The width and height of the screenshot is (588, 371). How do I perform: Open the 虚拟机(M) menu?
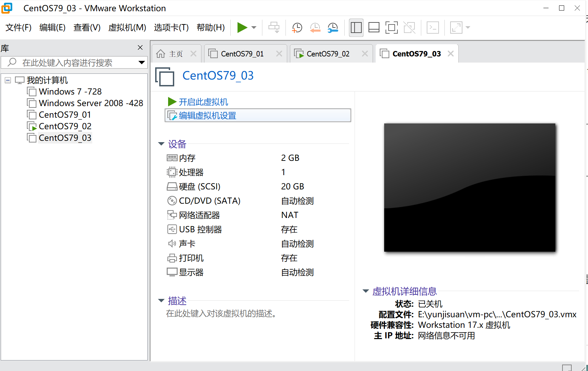[x=127, y=28]
